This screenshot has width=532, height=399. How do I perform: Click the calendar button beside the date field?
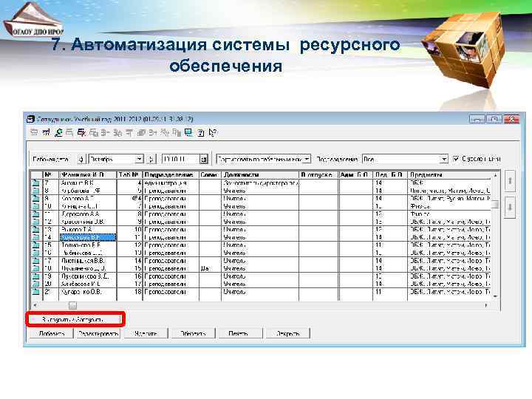204,159
